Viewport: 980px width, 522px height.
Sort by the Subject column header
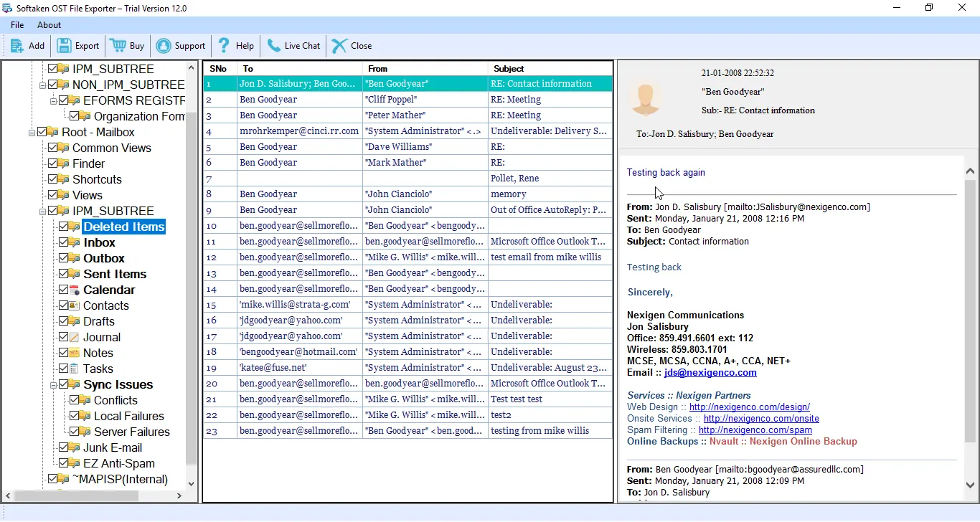click(550, 69)
